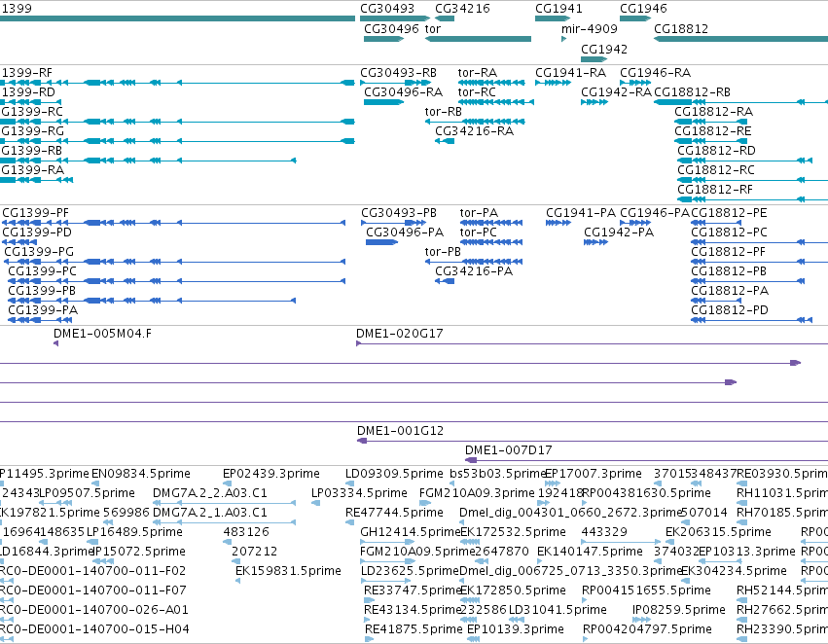The image size is (828, 644).
Task: Select transcript G1399-RG label
Action: [x=33, y=131]
